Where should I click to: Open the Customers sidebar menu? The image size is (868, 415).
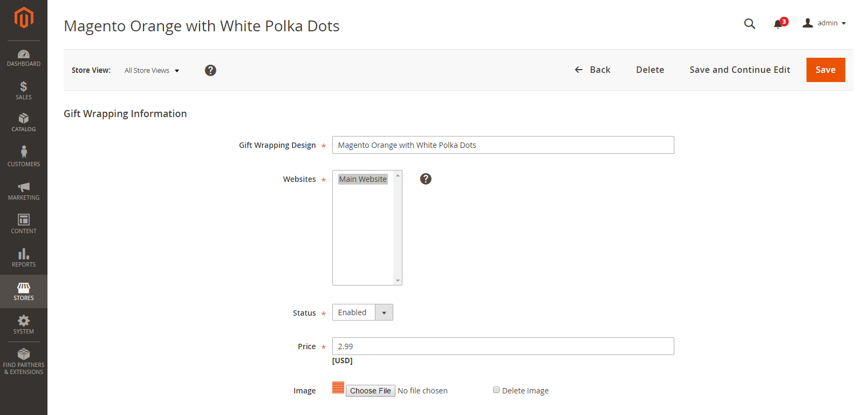24,156
